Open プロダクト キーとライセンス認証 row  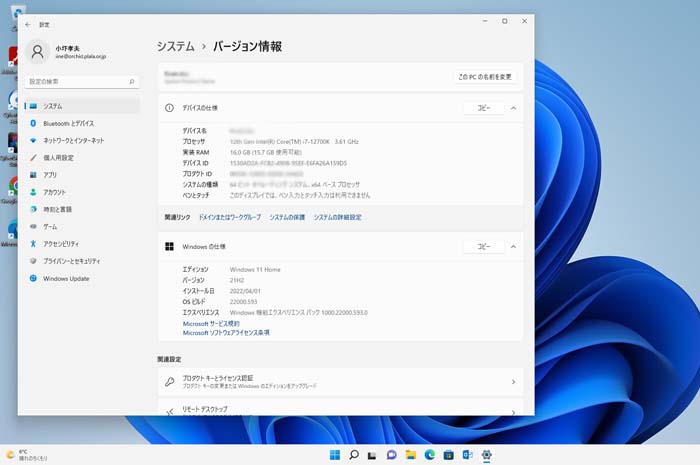[x=340, y=382]
